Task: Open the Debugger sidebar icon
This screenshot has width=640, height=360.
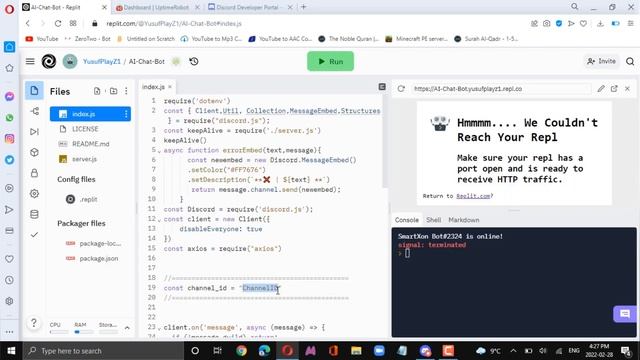Action: (x=34, y=131)
